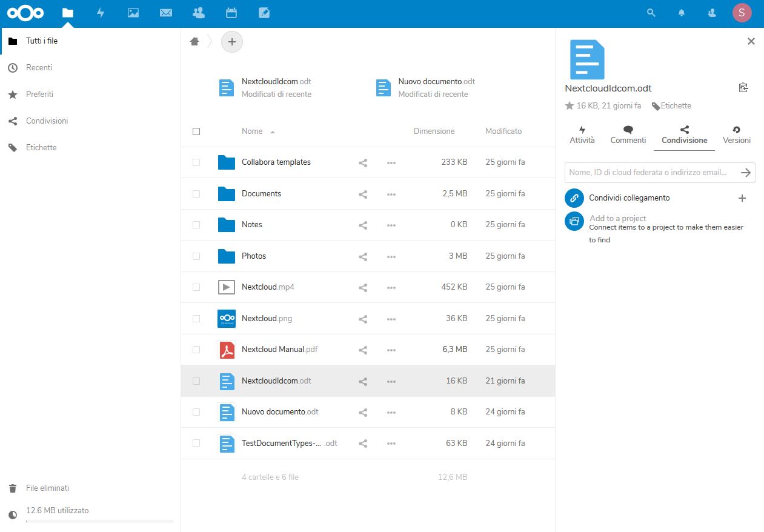
Task: Select the Documents folder checkbox
Action: 196,194
